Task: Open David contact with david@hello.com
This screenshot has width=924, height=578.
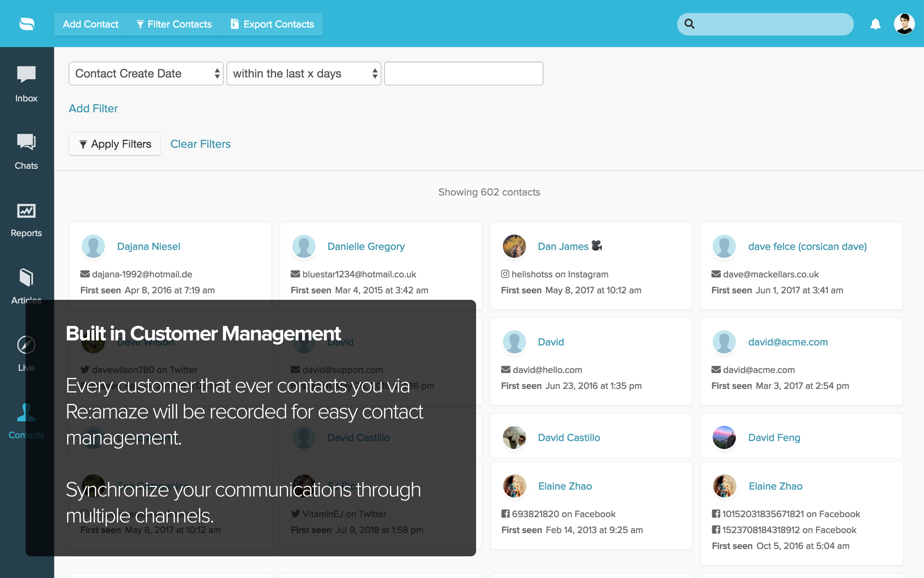Action: coord(550,342)
